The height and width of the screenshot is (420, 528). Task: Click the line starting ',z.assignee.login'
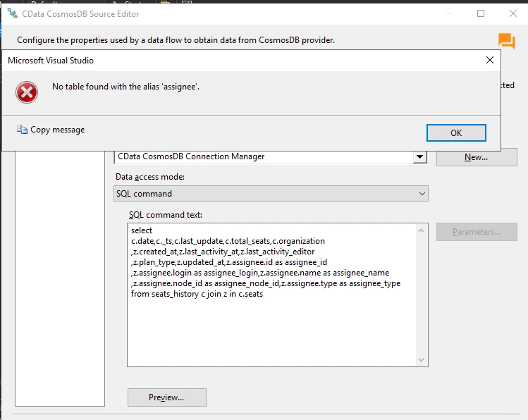[260, 273]
